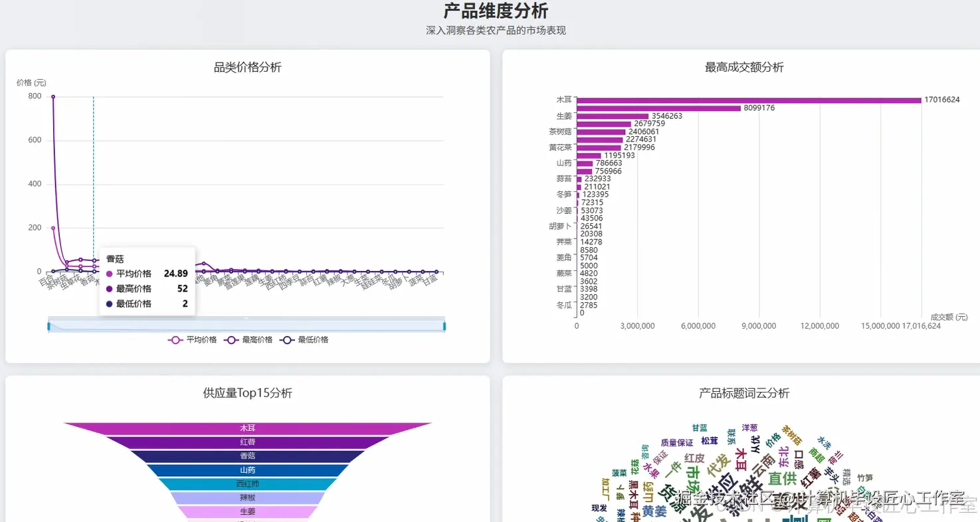
Task: Click the 山药 bar valued 786663
Action: [585, 163]
